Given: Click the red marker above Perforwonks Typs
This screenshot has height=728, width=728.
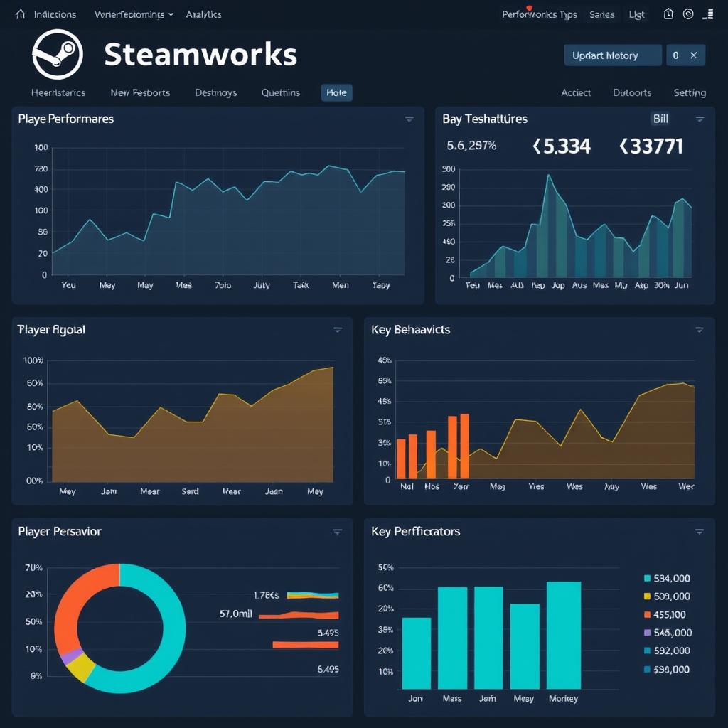Looking at the screenshot, I should tap(529, 8).
